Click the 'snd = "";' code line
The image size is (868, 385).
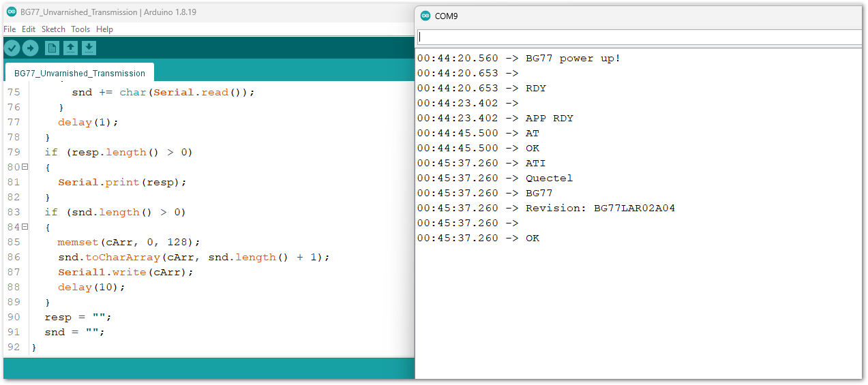[x=74, y=332]
